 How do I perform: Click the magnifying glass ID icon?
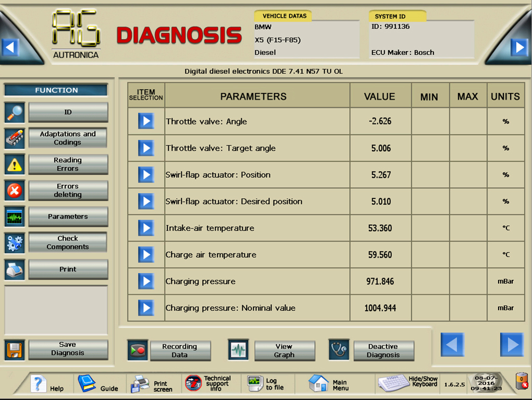[x=15, y=112]
